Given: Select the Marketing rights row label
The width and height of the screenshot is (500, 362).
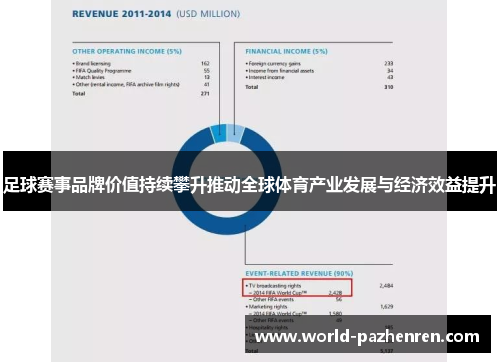Looking at the screenshot, I should pyautogui.click(x=266, y=306).
